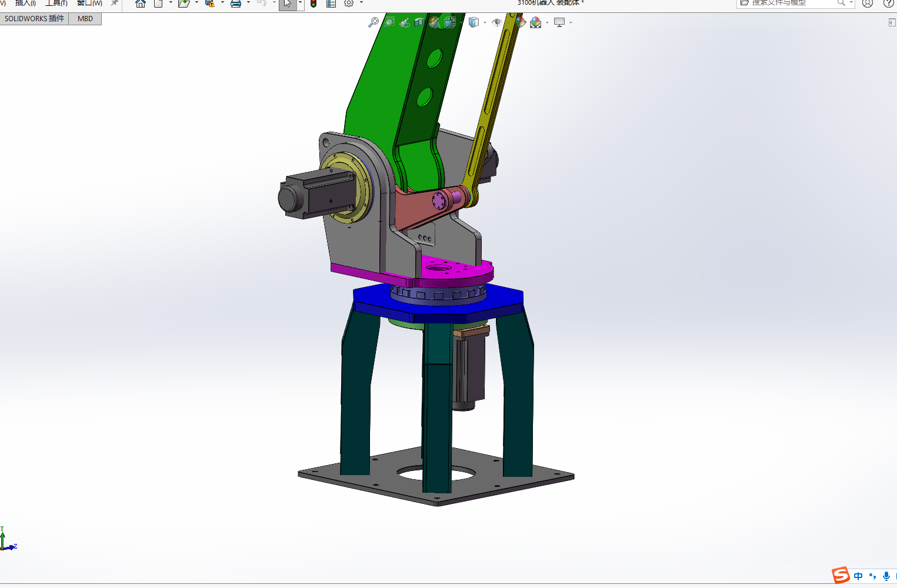Expand the New document dropdown arrow
Viewport: 897px width, 588px height.
click(x=171, y=3)
